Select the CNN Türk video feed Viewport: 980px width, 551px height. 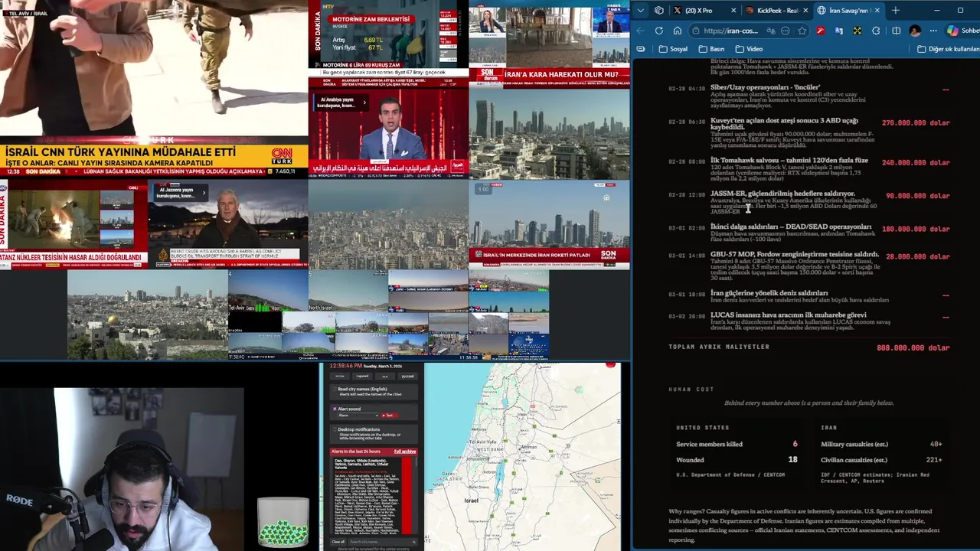(x=153, y=88)
